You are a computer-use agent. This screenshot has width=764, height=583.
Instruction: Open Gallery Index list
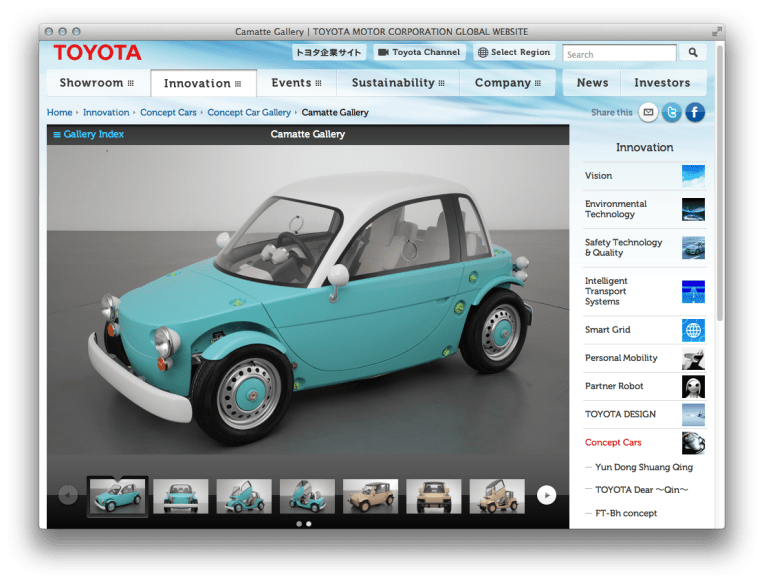point(89,134)
